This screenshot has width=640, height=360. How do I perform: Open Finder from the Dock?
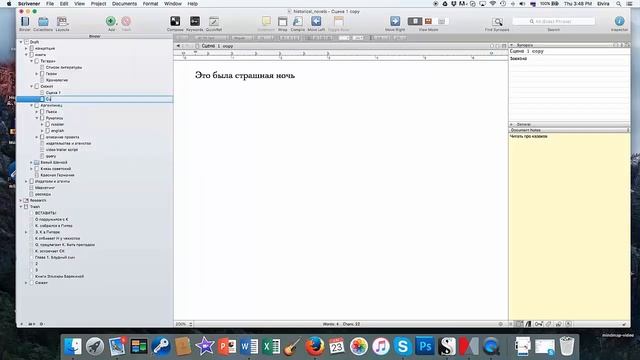[x=73, y=347]
